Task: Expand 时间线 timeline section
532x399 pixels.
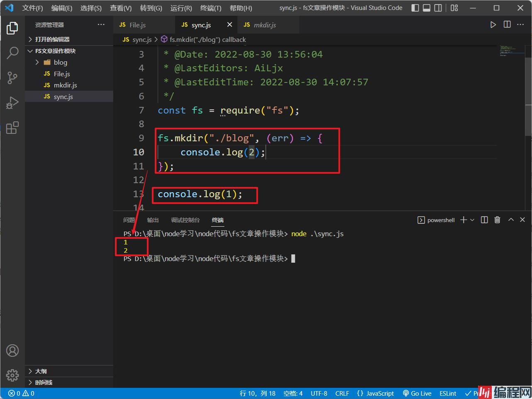Action: 69,382
